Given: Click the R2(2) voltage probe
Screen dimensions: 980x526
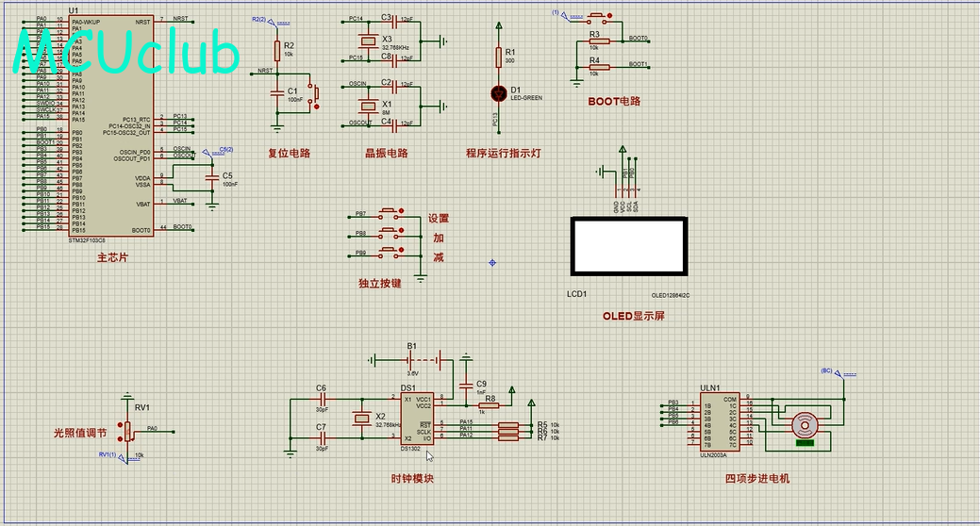Looking at the screenshot, I should [271, 22].
